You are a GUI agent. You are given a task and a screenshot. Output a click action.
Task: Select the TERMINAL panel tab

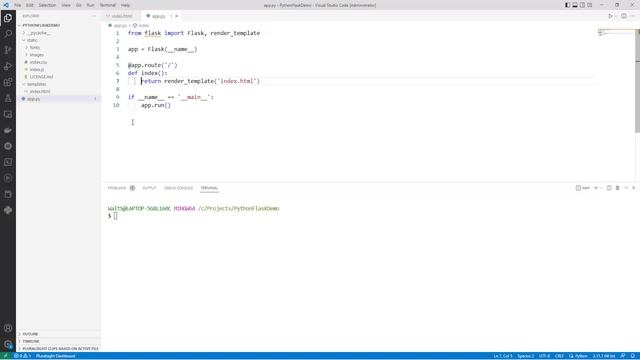coord(209,188)
